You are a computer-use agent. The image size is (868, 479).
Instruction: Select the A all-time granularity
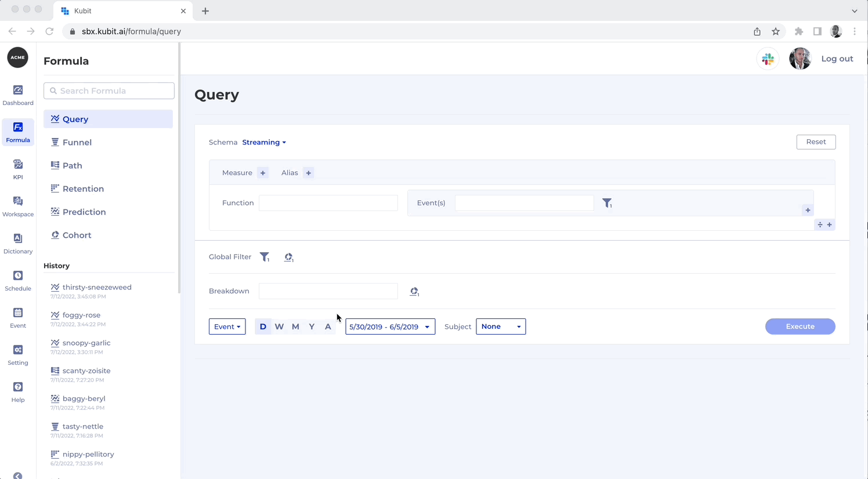pyautogui.click(x=328, y=326)
